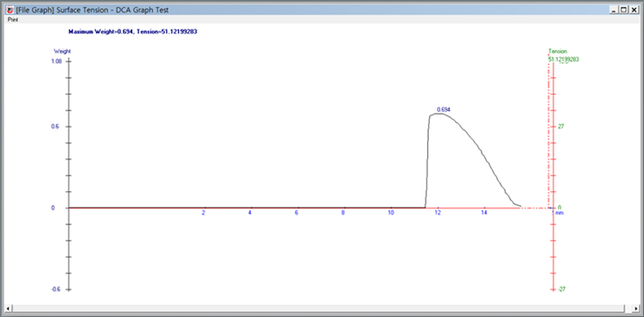Click the application icon in title bar
This screenshot has width=644, height=317.
coord(11,10)
